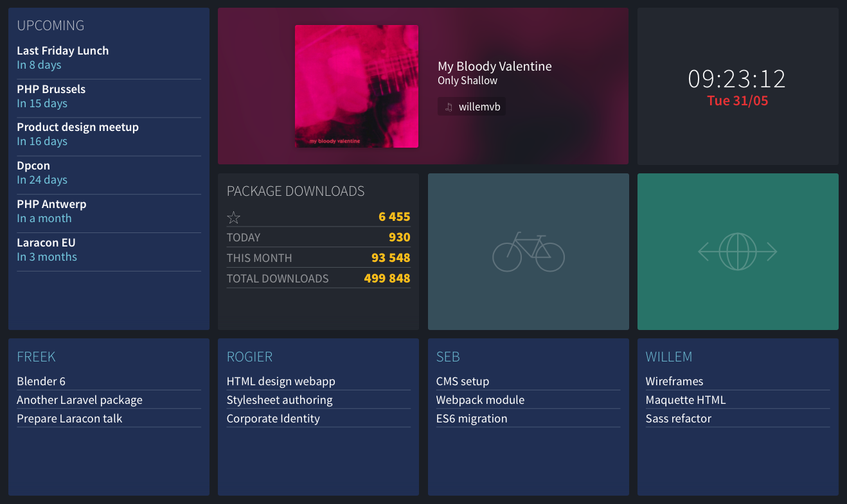Image resolution: width=847 pixels, height=504 pixels.
Task: Click the My Bloody Valentine album cover
Action: tap(357, 86)
